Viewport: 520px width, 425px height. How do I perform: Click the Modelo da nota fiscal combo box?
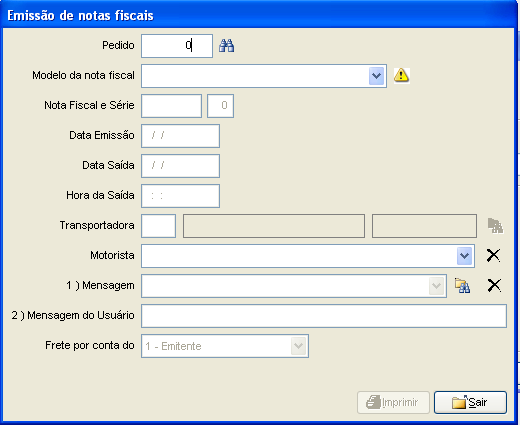tap(264, 76)
